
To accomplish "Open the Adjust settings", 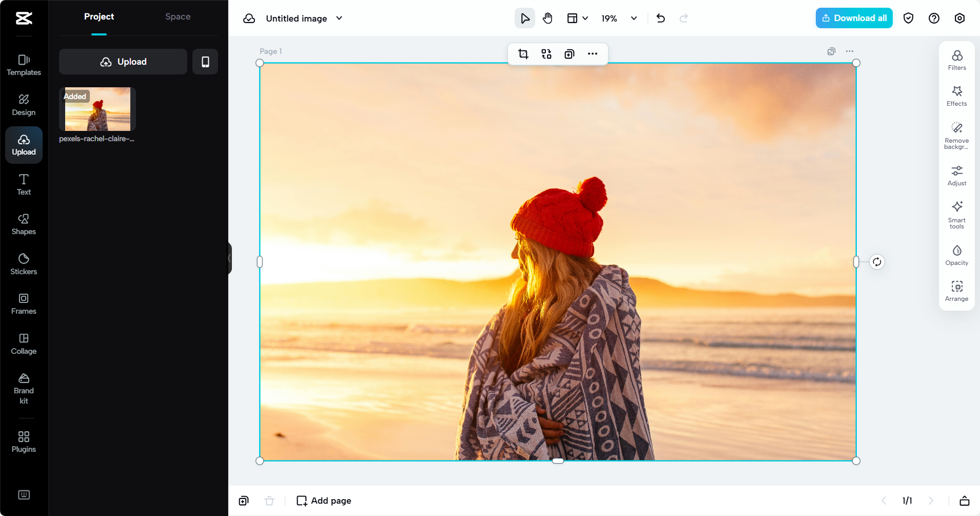I will [956, 176].
